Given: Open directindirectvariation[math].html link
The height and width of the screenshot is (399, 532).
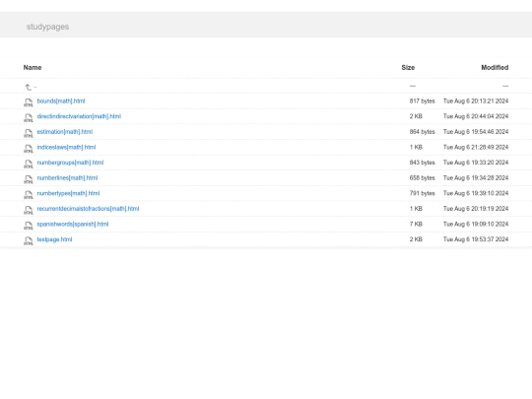Looking at the screenshot, I should click(79, 116).
